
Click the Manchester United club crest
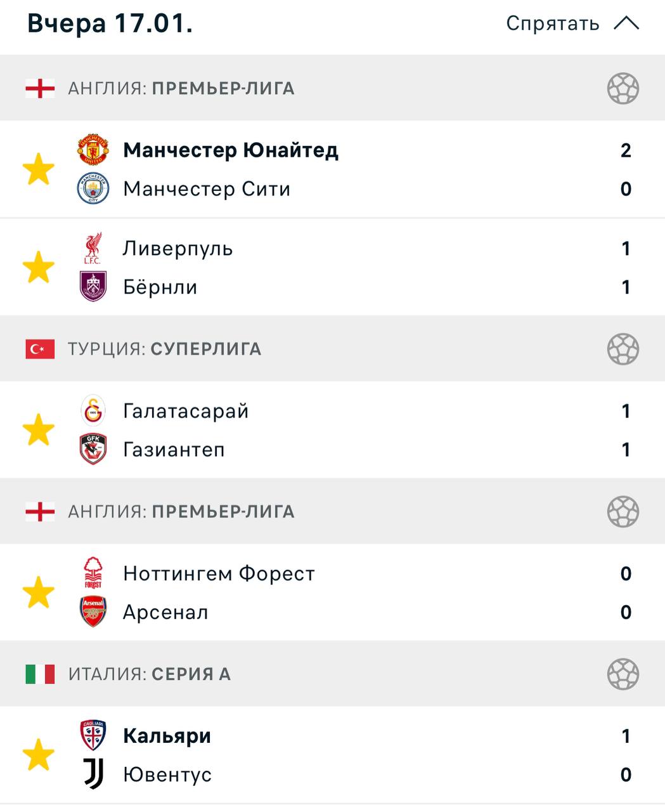[x=93, y=150]
